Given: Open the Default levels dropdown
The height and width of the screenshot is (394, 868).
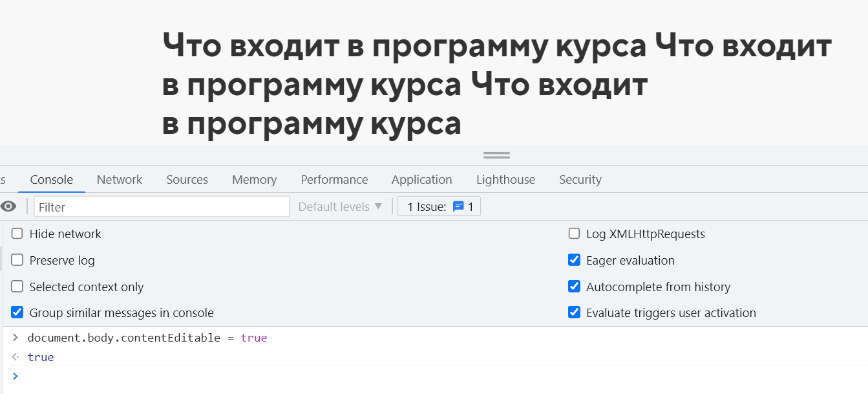Looking at the screenshot, I should click(x=341, y=207).
